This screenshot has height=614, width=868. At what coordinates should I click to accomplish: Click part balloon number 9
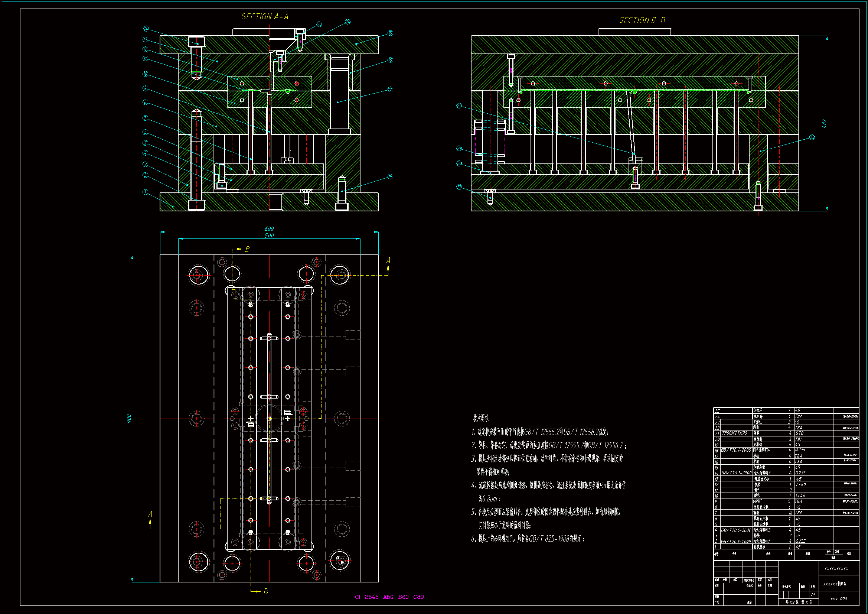[x=145, y=88]
